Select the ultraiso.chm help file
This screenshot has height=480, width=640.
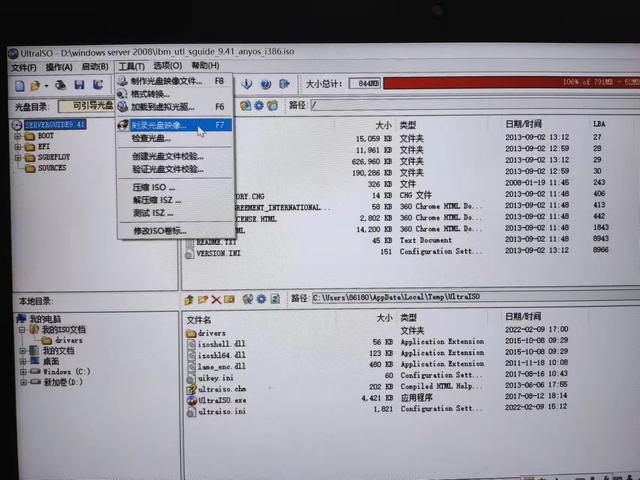click(222, 389)
